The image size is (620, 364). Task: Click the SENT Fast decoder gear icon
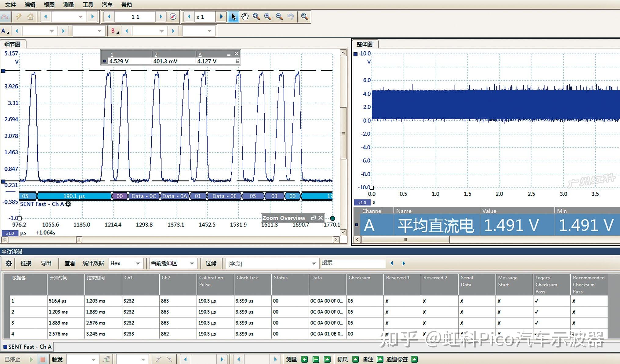(x=68, y=204)
